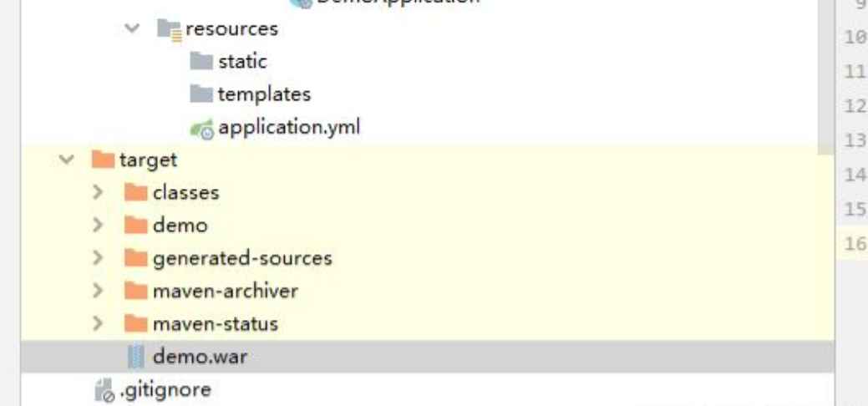The width and height of the screenshot is (868, 406).
Task: Click the resources folder icon
Action: [170, 29]
